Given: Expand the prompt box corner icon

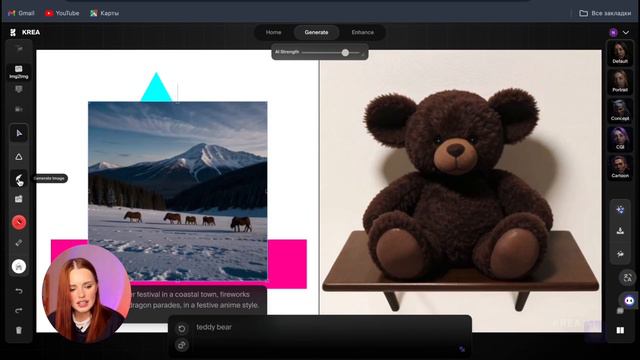Looking at the screenshot, I should coord(462,349).
